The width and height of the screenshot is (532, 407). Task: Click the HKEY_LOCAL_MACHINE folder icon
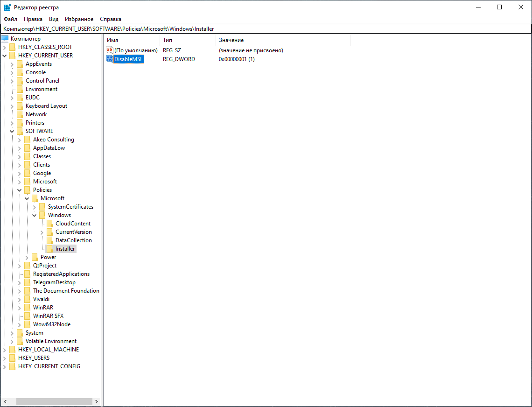point(13,349)
